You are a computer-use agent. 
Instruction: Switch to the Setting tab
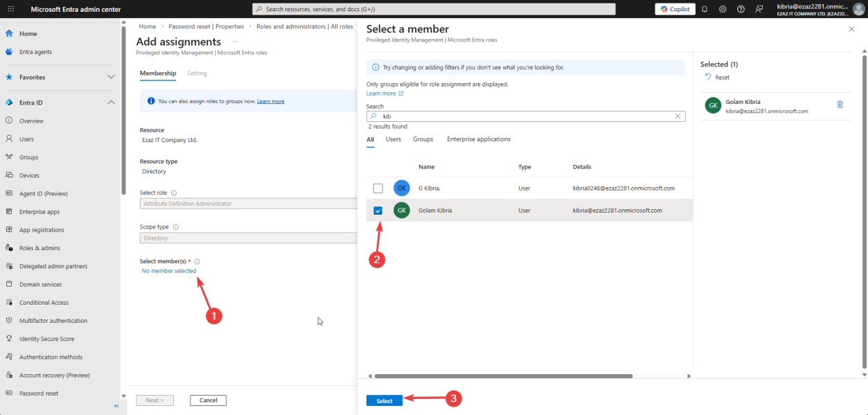[x=197, y=73]
